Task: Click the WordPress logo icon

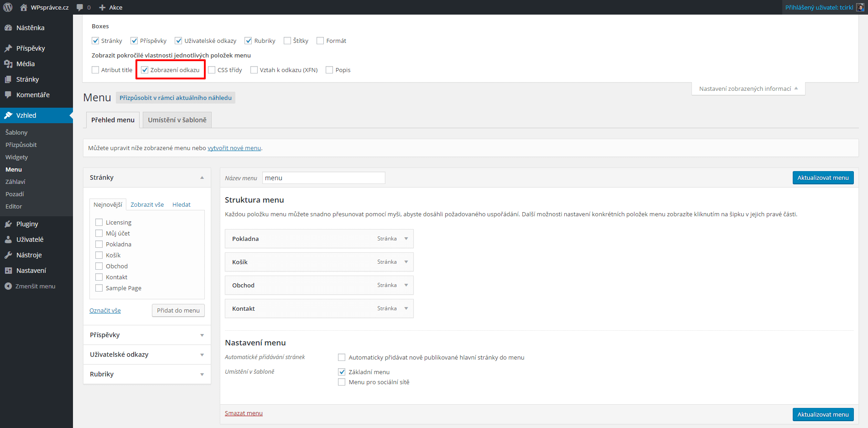Action: pos(8,7)
